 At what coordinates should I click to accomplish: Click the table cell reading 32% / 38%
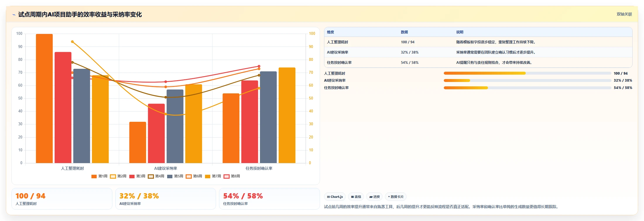pos(410,52)
